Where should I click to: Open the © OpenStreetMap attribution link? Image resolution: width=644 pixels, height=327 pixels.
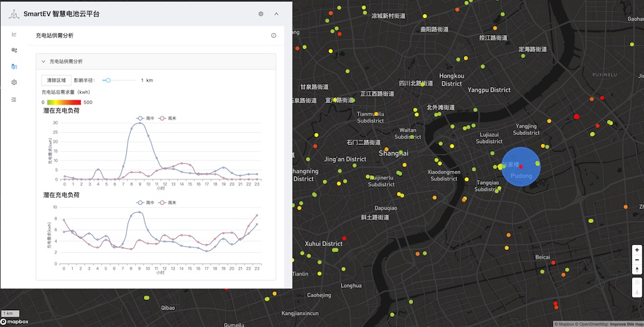(592, 324)
